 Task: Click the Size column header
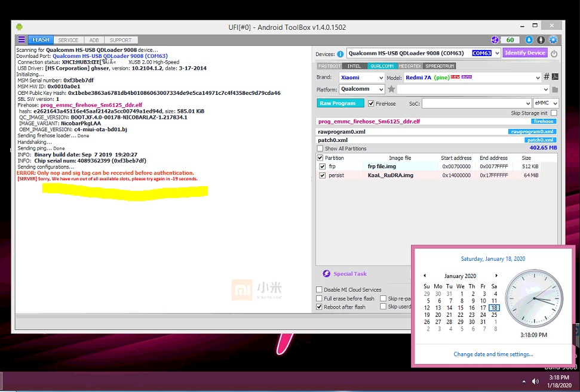pos(526,158)
